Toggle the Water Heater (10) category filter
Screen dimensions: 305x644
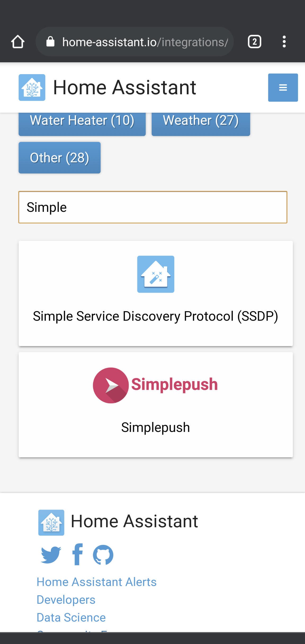tap(82, 120)
